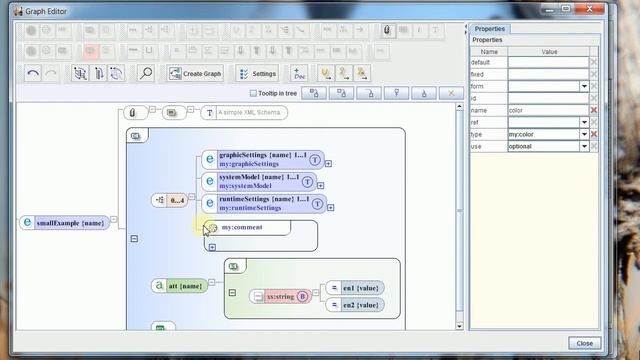640x360 pixels.
Task: Click the pink highlighted icon in second toolbar row
Action: coord(90,51)
